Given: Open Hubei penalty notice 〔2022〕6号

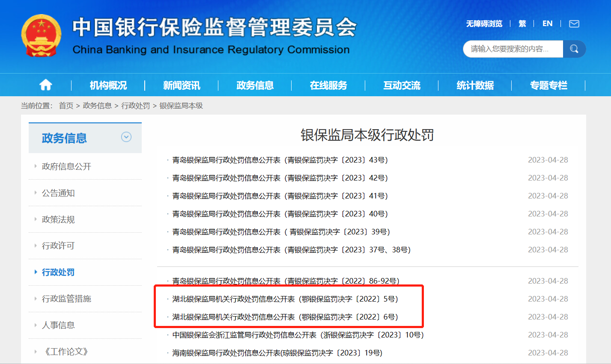Looking at the screenshot, I should [285, 317].
